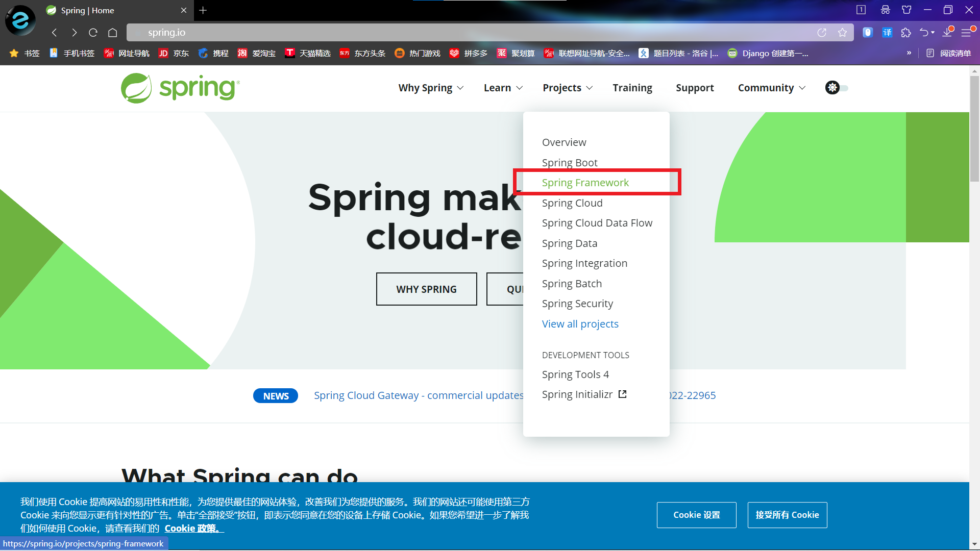
Task: Click the undo closed tab icon
Action: coord(924,33)
